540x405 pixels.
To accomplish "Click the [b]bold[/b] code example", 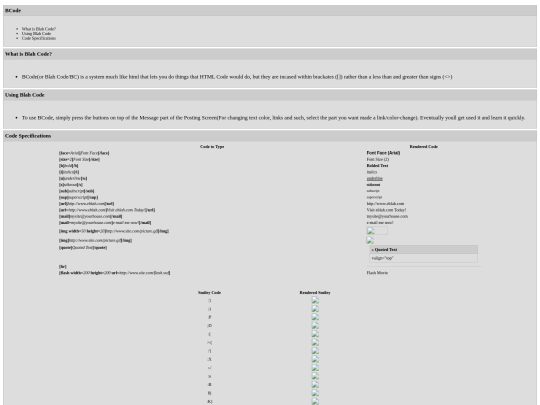I will click(x=69, y=166).
